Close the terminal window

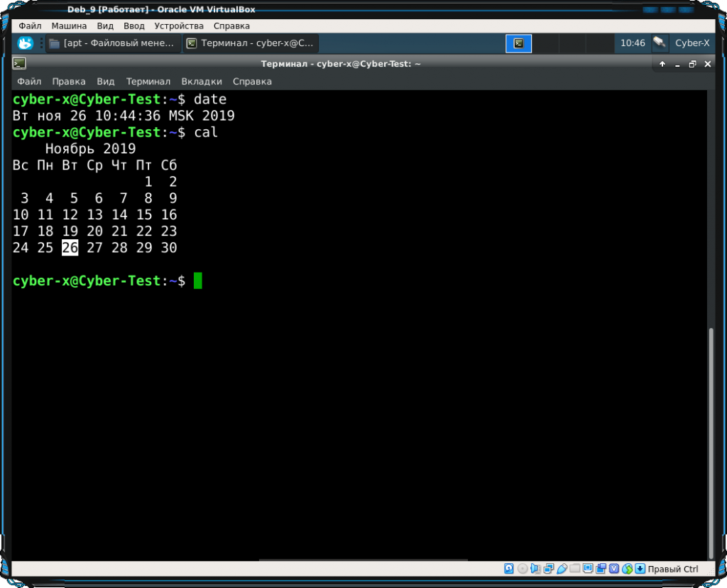[x=708, y=64]
